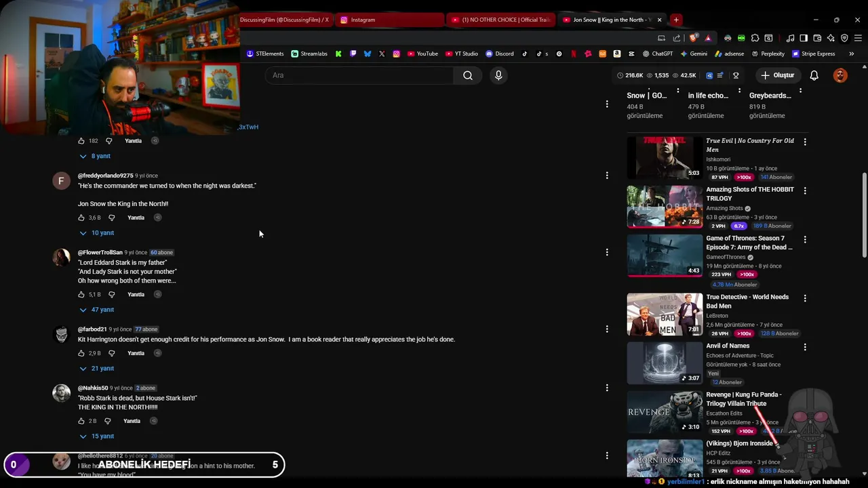Switch to DiscussingFilm X tab
This screenshot has height=488, width=868.
click(x=284, y=20)
